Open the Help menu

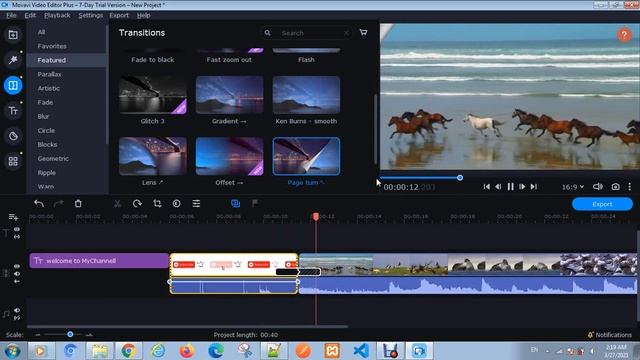tap(143, 16)
